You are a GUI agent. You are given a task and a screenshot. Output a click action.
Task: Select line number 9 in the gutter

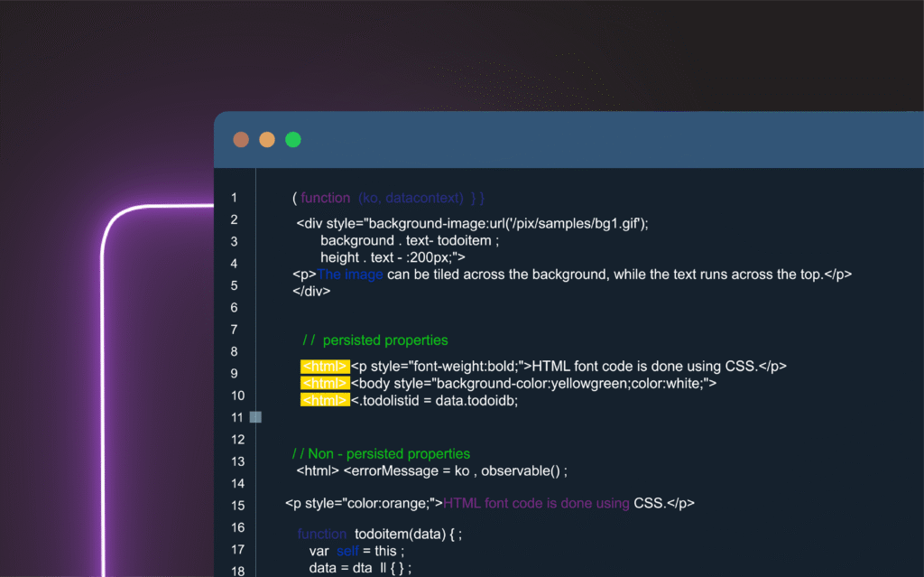pyautogui.click(x=234, y=374)
